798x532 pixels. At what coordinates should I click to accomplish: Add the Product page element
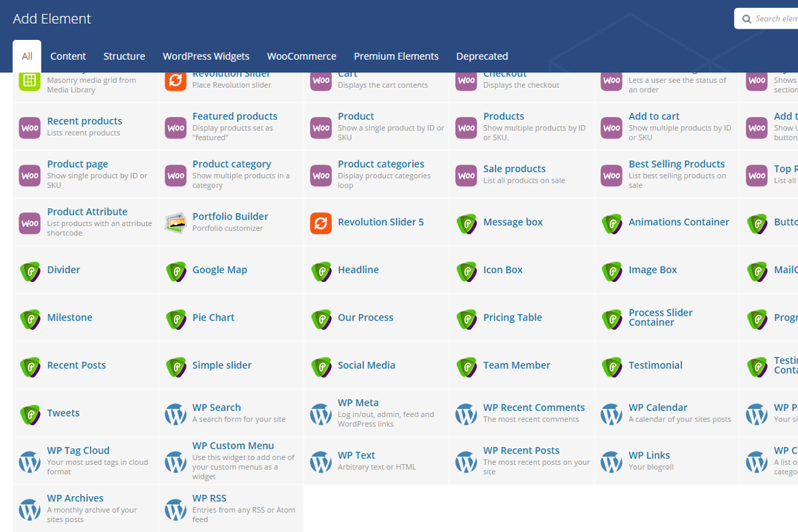click(86, 175)
